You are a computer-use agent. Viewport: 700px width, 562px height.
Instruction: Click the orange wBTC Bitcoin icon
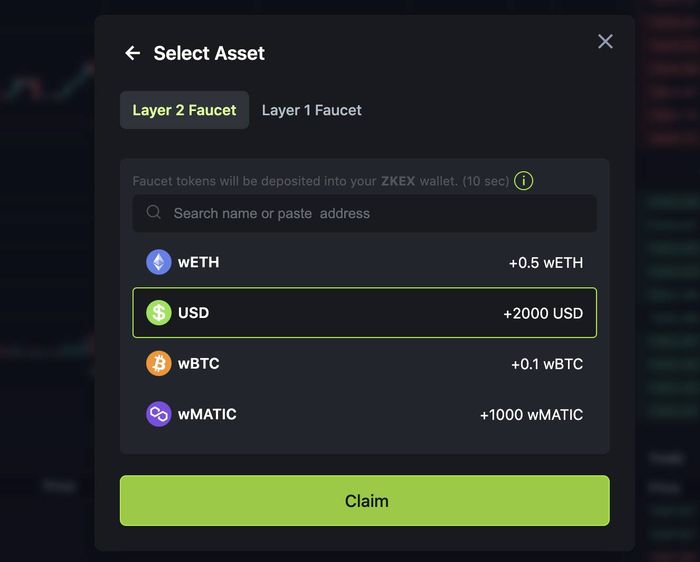pyautogui.click(x=158, y=363)
